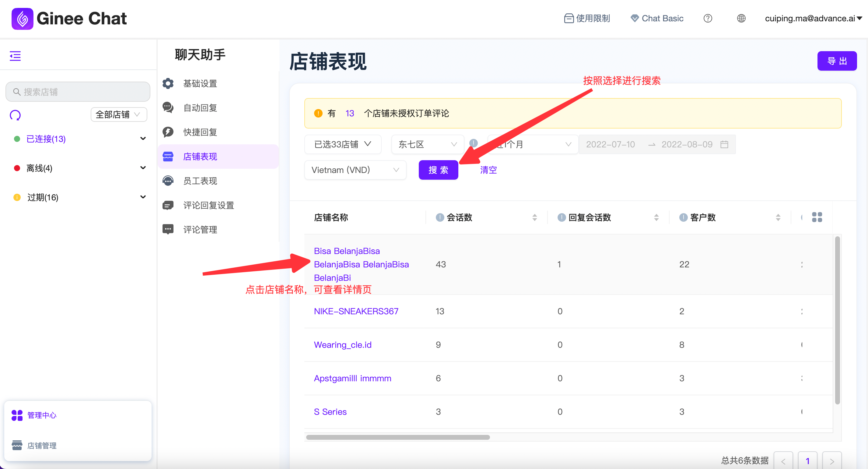Viewport: 868px width, 469px height.
Task: Click the 使用限制 usage limit icon
Action: [569, 18]
